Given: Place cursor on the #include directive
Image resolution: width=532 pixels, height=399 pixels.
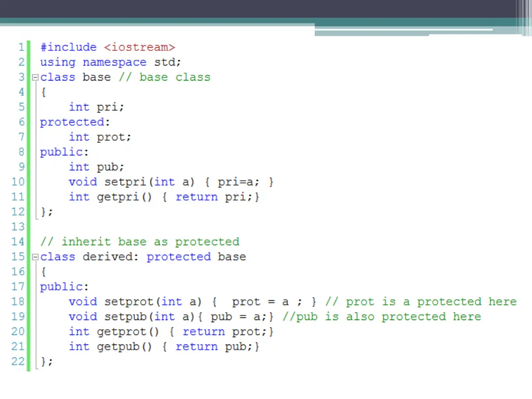Looking at the screenshot, I should tap(68, 47).
